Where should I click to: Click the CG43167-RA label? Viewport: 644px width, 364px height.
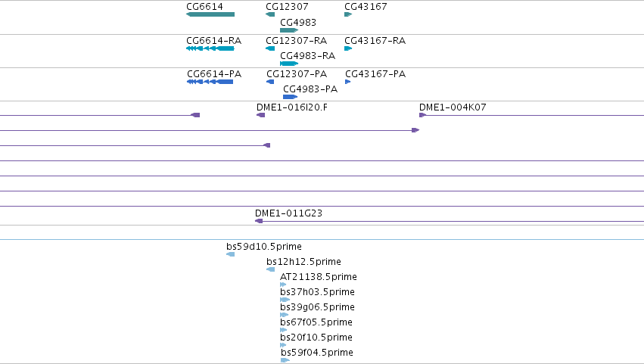point(375,41)
